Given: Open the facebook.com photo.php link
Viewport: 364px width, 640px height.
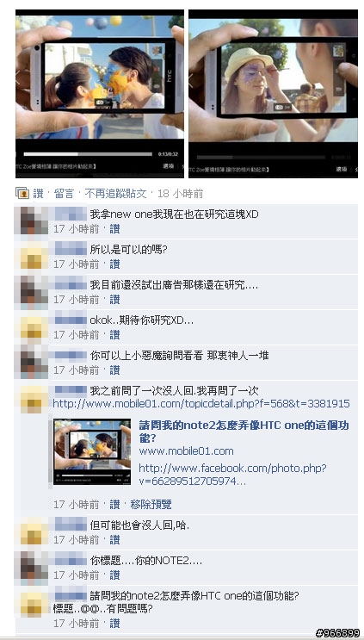Looking at the screenshot, I should (x=232, y=475).
